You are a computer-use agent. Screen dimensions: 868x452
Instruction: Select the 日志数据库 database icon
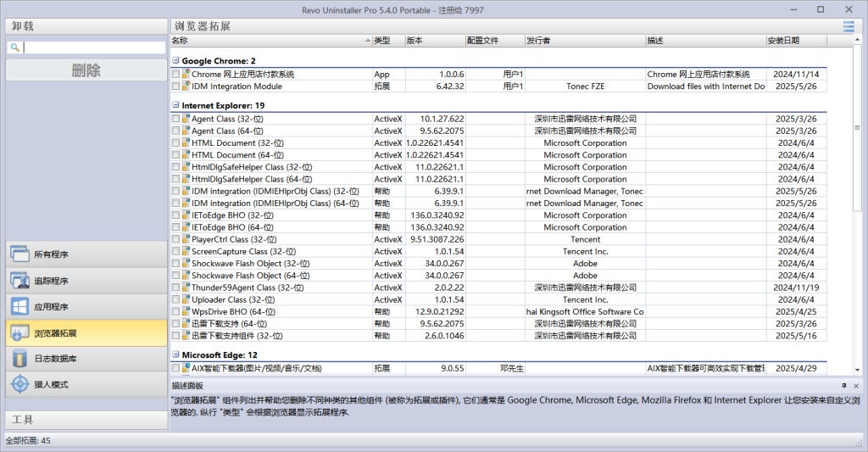pos(19,359)
